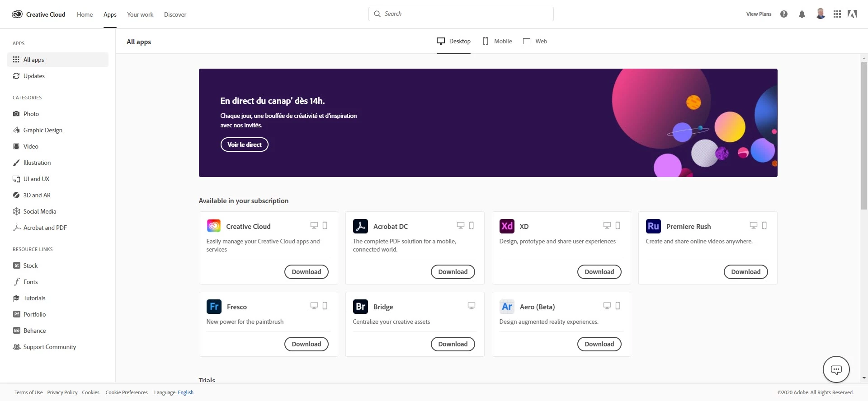Click the Acrobat DC app icon
The height and width of the screenshot is (401, 868).
(x=360, y=226)
